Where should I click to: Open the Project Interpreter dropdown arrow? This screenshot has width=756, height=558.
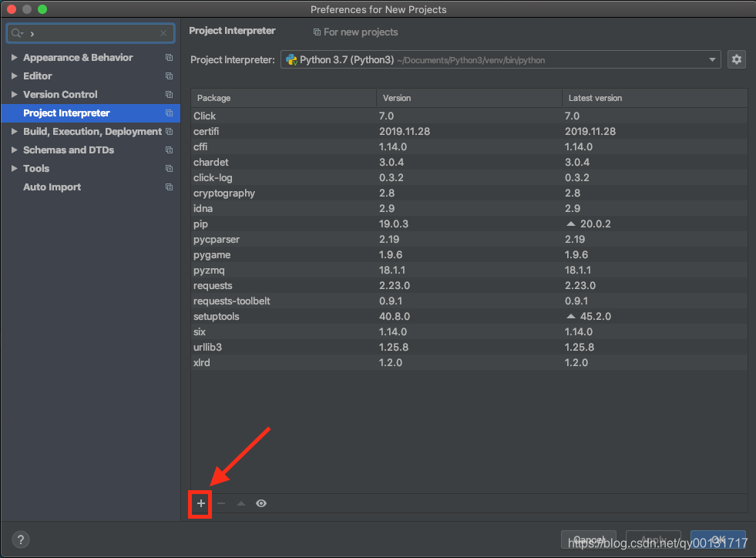[711, 60]
